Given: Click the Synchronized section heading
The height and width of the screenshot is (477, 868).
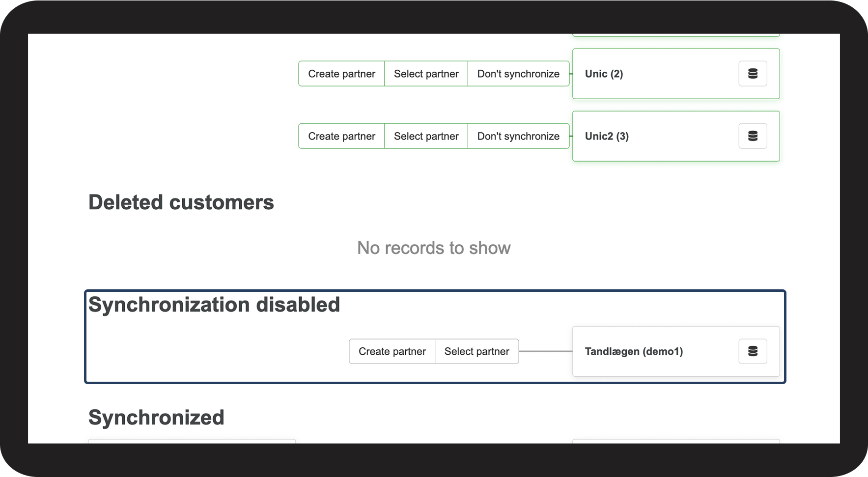Looking at the screenshot, I should click(156, 418).
